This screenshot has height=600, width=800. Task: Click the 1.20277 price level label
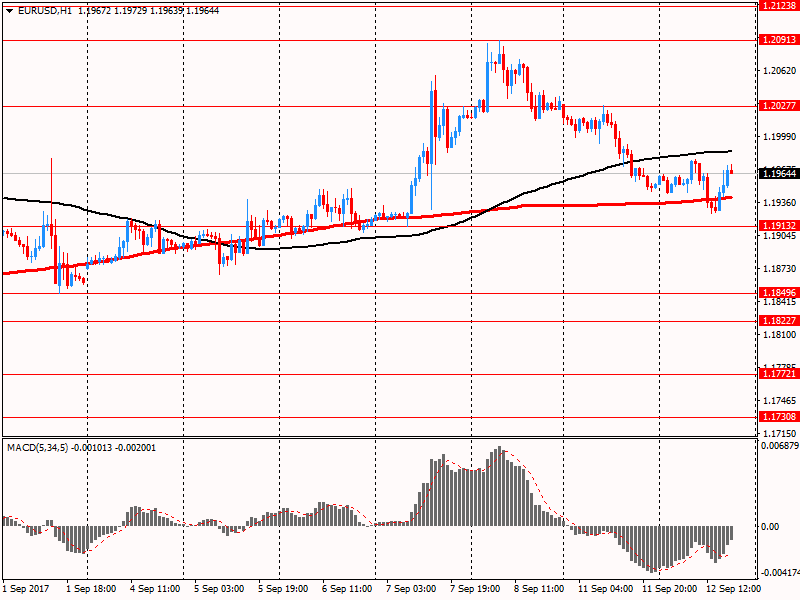pyautogui.click(x=779, y=106)
